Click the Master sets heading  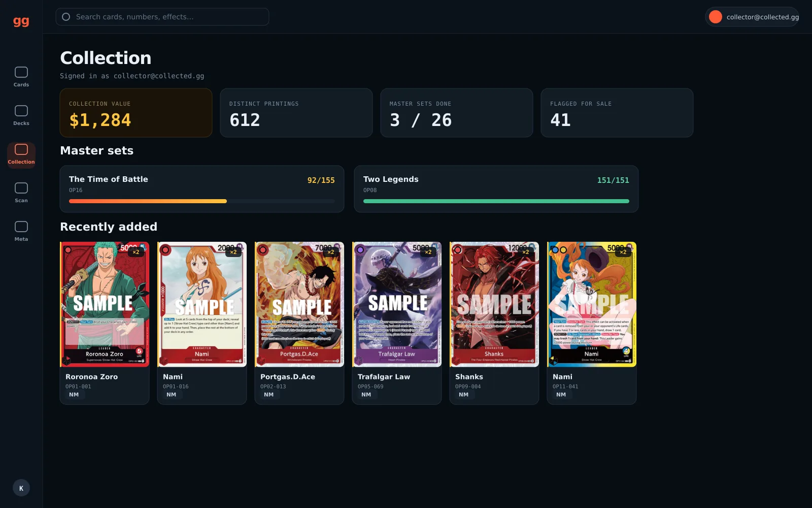coord(97,150)
